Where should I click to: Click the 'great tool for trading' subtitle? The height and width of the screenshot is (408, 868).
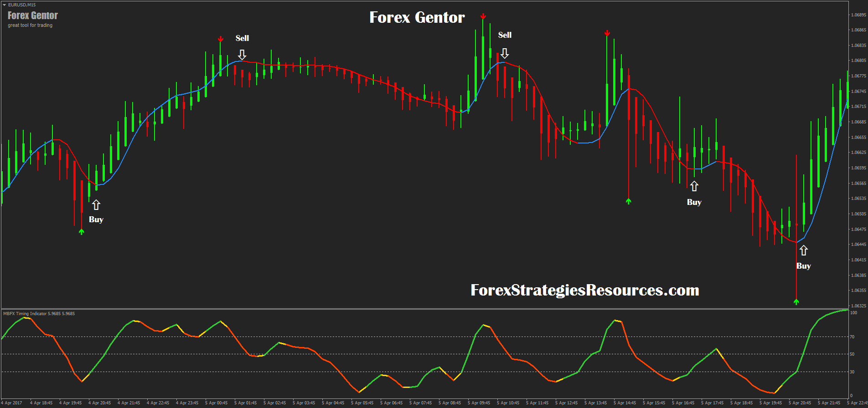(30, 25)
